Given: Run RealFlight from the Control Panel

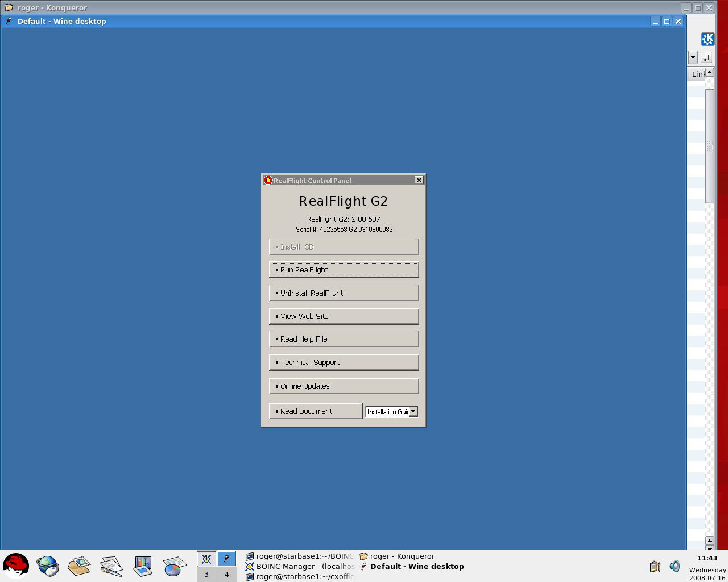Looking at the screenshot, I should 344,269.
